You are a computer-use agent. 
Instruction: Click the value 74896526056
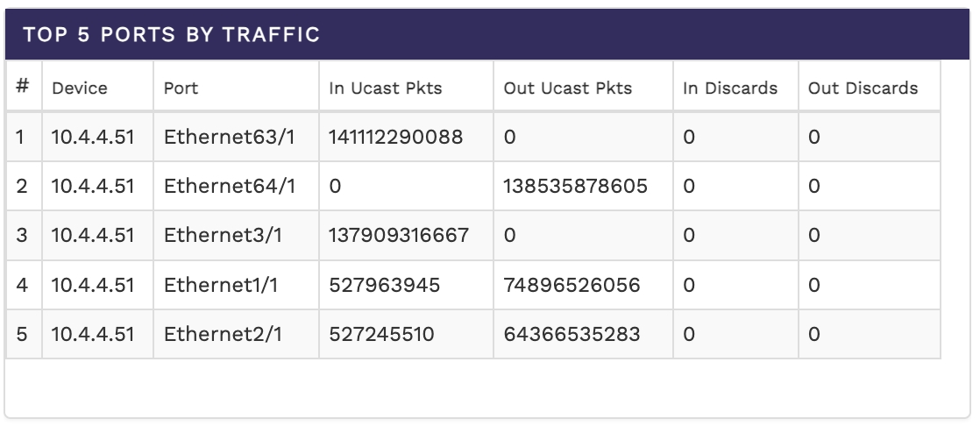(572, 285)
